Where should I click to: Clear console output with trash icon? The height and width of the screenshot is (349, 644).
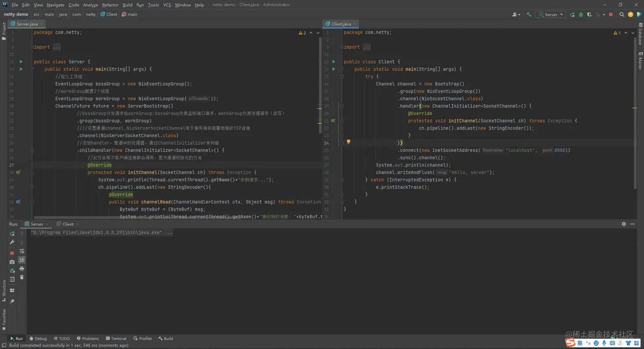coord(22,277)
